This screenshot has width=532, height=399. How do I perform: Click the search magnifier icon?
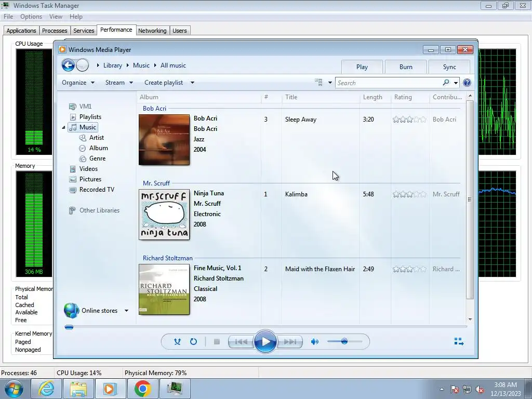pos(446,83)
